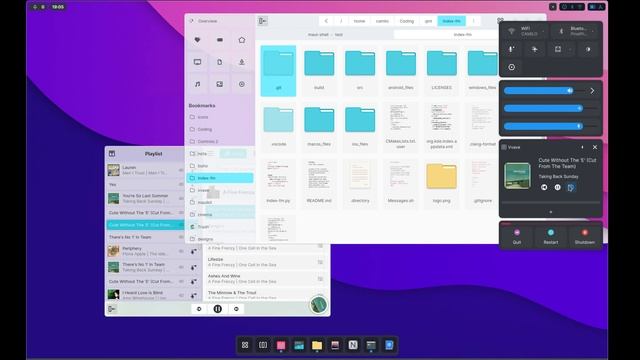
Task: Skip to next track in Vvave notification
Action: (x=571, y=187)
